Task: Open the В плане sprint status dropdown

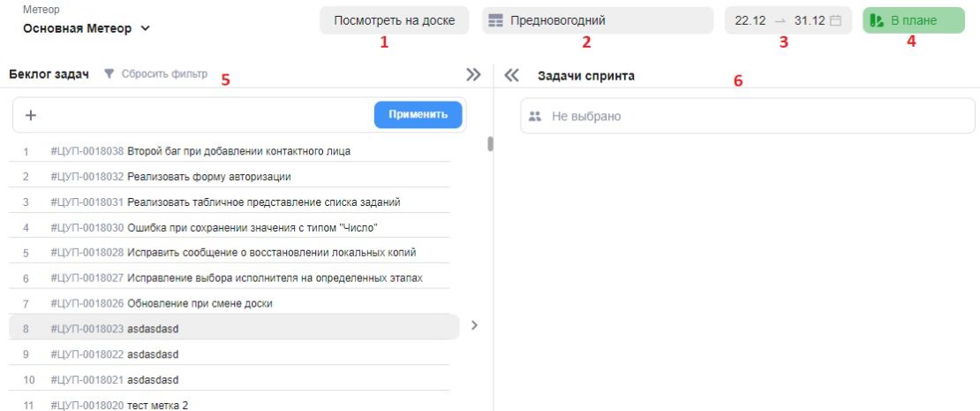Action: pos(914,20)
